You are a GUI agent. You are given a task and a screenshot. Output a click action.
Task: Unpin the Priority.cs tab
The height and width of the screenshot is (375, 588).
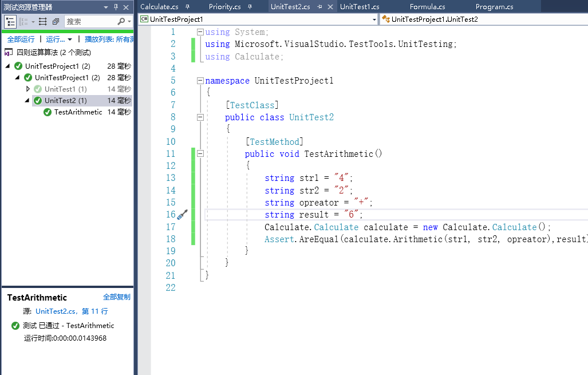click(250, 7)
